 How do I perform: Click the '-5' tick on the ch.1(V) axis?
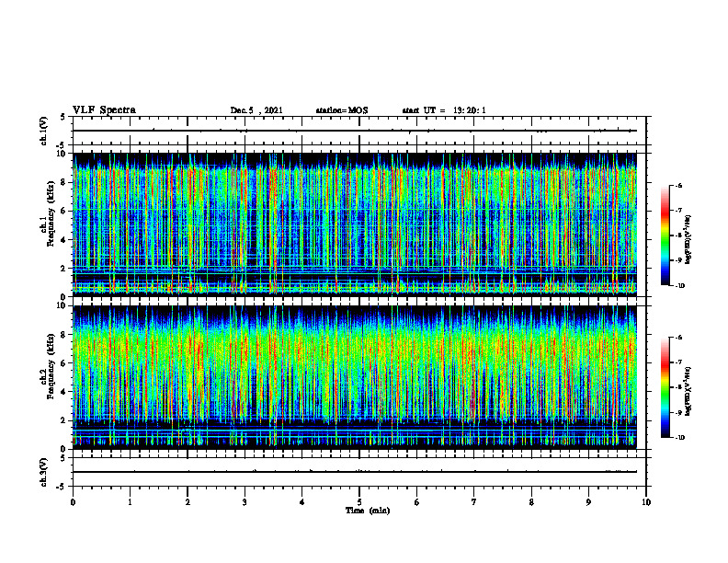tap(62, 145)
